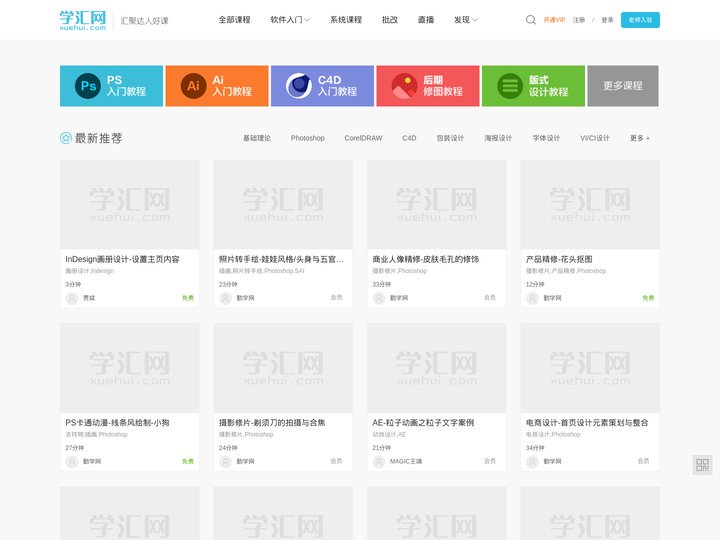Click the author name MAGIC王靖

[x=405, y=461]
